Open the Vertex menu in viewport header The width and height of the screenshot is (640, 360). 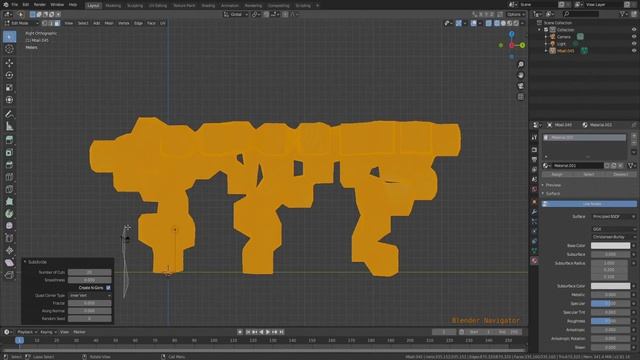pos(124,23)
